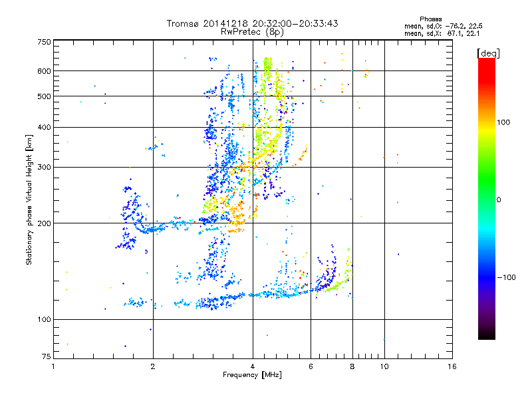Select the 'mean, sd,X: 87.1, 22.1' line
Viewport: 532px width, 399px height.
(442, 33)
